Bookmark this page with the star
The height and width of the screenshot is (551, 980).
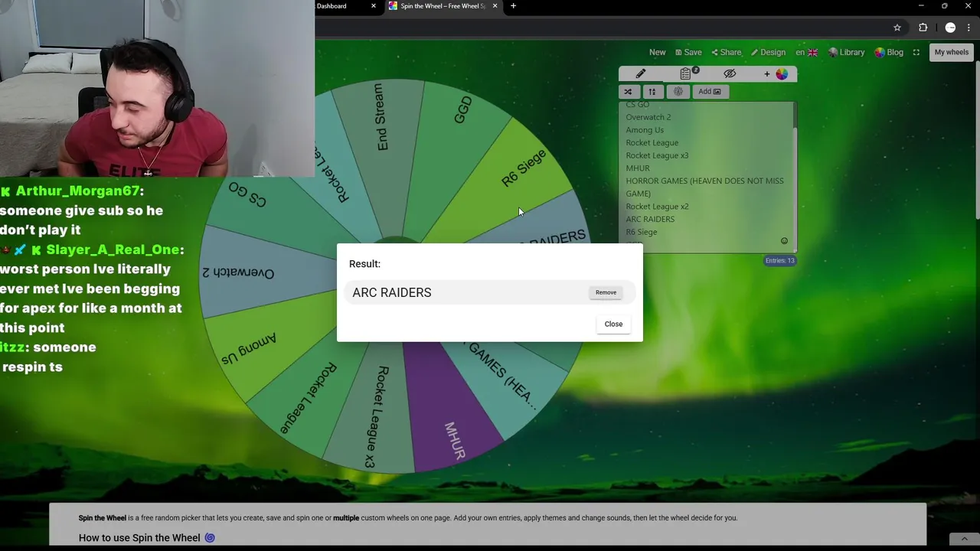point(897,28)
